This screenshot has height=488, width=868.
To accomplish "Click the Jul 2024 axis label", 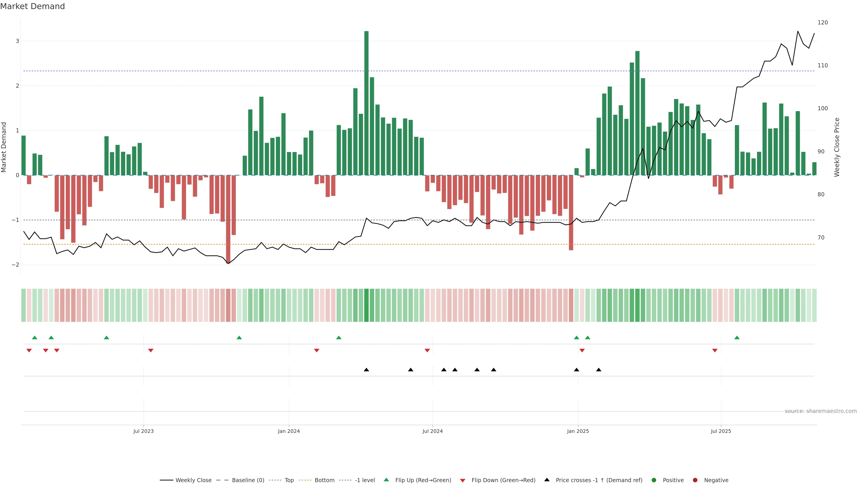I will point(433,431).
